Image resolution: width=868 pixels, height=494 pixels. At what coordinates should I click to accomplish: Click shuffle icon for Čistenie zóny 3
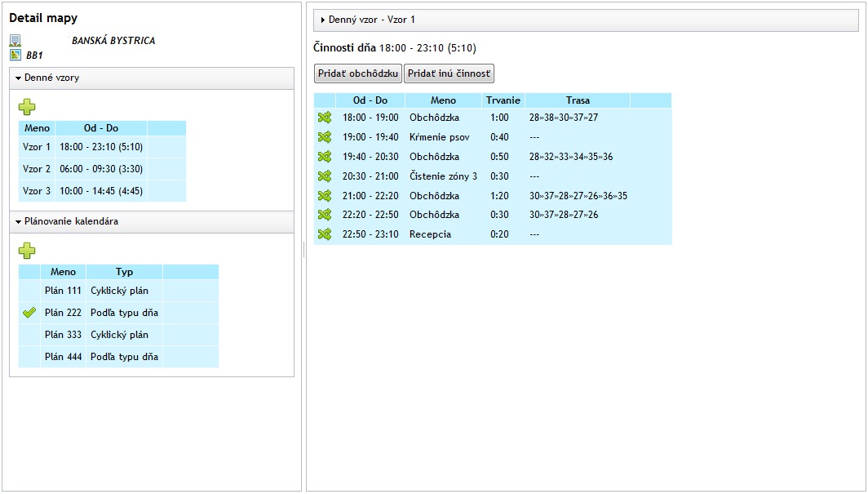pos(324,176)
